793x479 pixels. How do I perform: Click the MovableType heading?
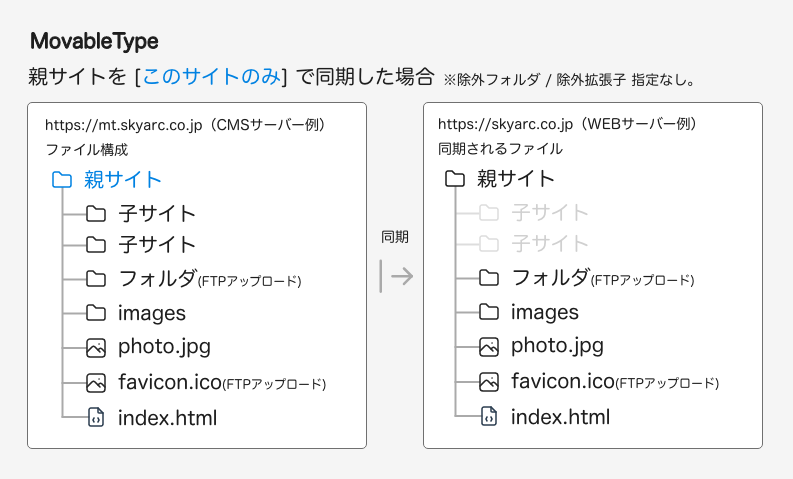coord(94,42)
